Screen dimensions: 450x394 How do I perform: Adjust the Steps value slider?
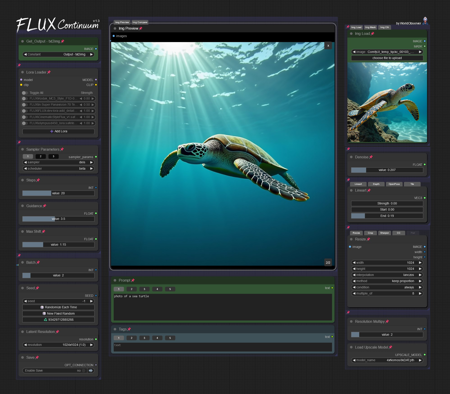pyautogui.click(x=58, y=193)
